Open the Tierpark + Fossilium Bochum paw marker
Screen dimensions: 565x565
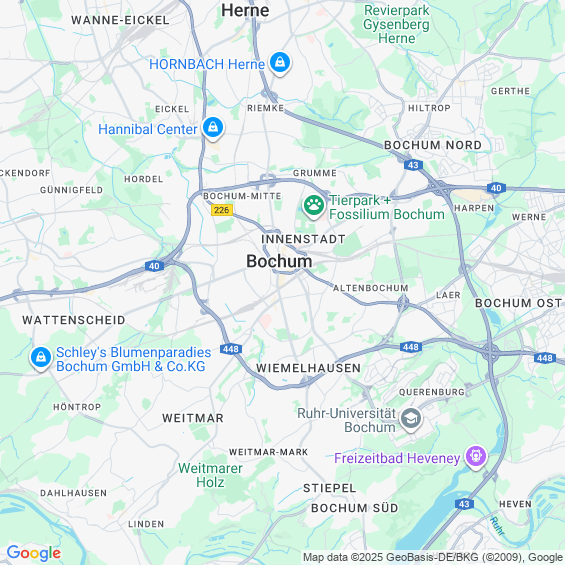(x=313, y=206)
